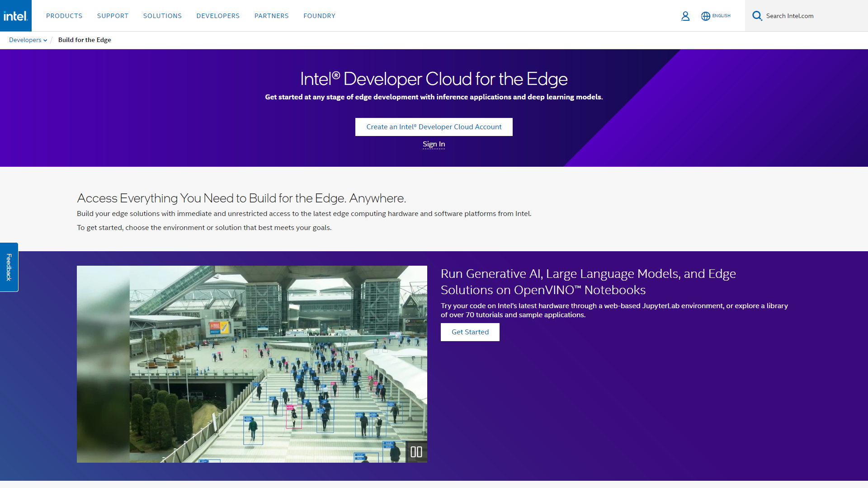The height and width of the screenshot is (488, 868).
Task: Expand the Developers breadcrumb chevron
Action: pyautogui.click(x=45, y=40)
